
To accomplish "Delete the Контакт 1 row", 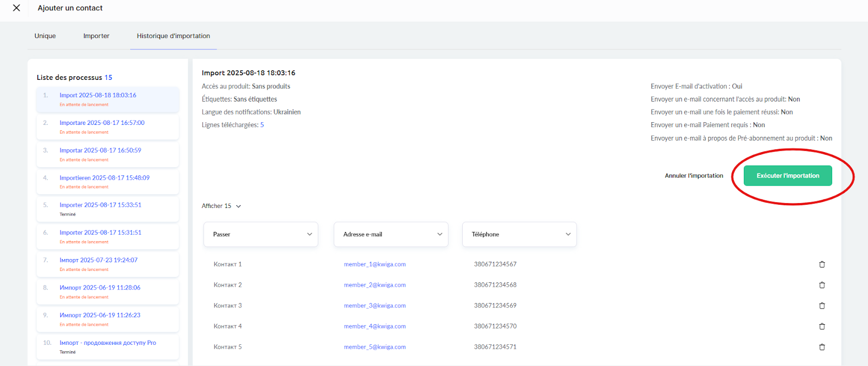I will pyautogui.click(x=822, y=264).
